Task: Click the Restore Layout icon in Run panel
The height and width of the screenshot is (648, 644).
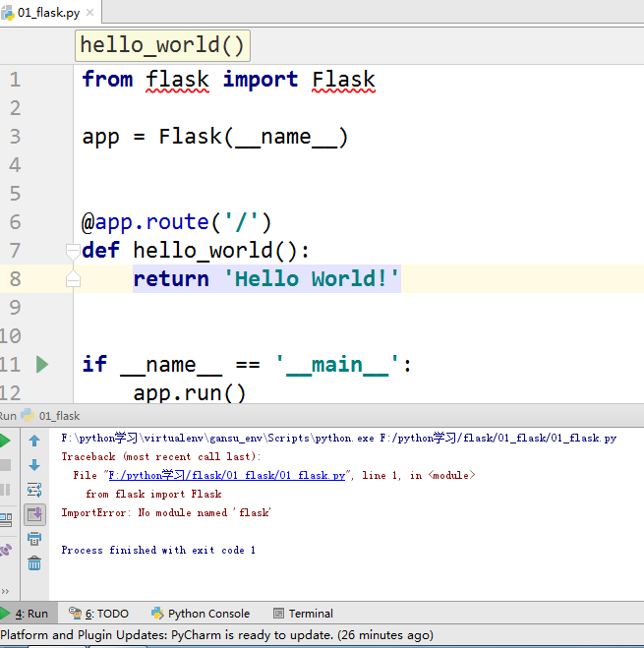Action: point(5,519)
